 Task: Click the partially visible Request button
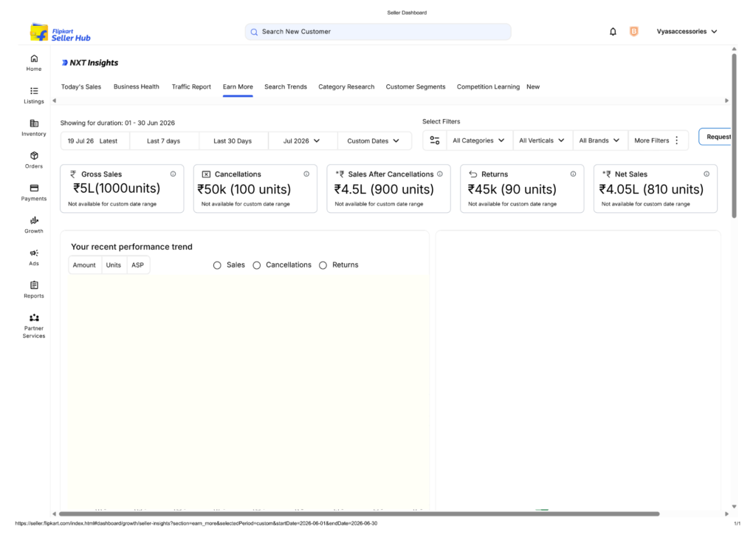(x=715, y=137)
